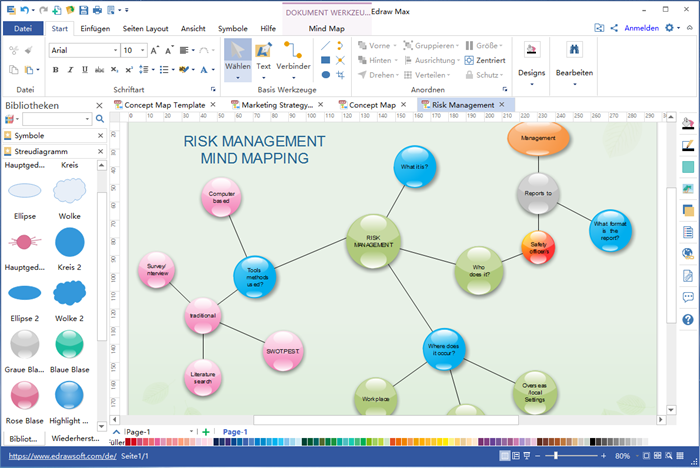This screenshot has width=700, height=468.
Task: Pick the rectangle shape tool
Action: tap(325, 60)
